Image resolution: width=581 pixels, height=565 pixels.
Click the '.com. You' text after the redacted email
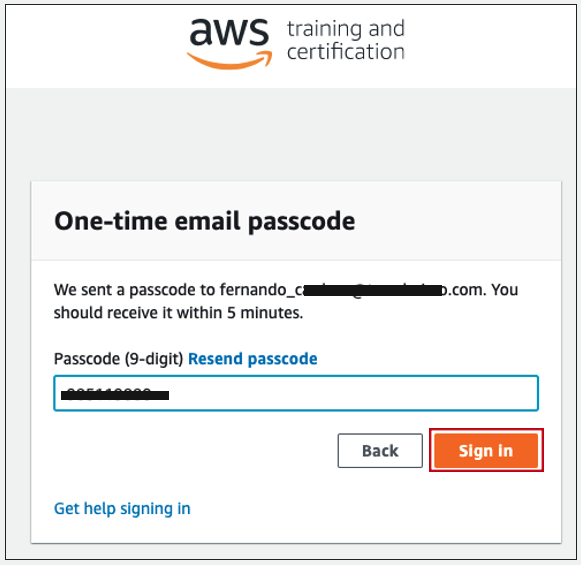coord(481,290)
